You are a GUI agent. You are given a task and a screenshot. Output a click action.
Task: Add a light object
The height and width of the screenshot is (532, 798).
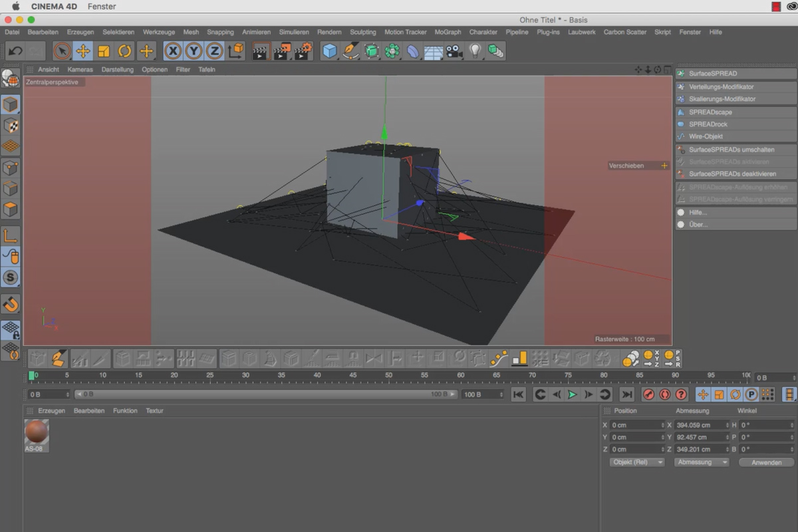coord(475,51)
